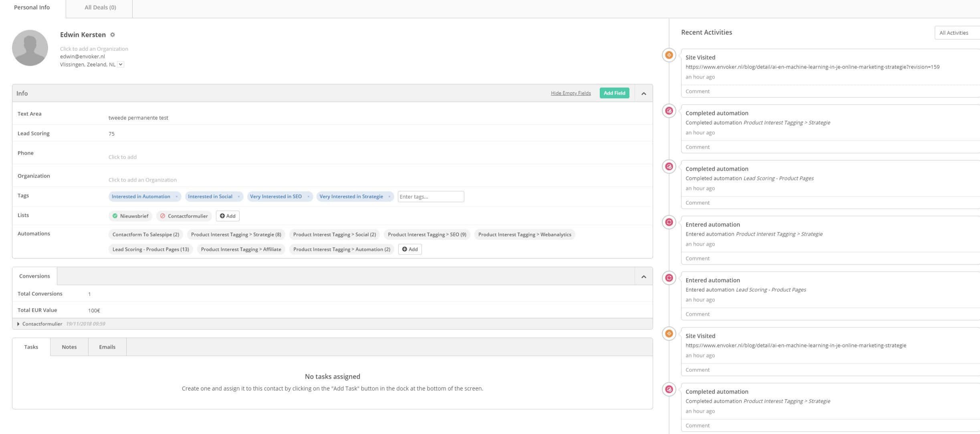
Task: Remove the Interested in Social tag
Action: point(238,197)
